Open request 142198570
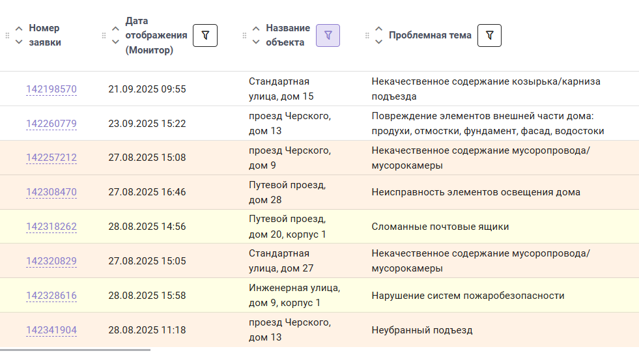This screenshot has height=364, width=639. point(51,89)
